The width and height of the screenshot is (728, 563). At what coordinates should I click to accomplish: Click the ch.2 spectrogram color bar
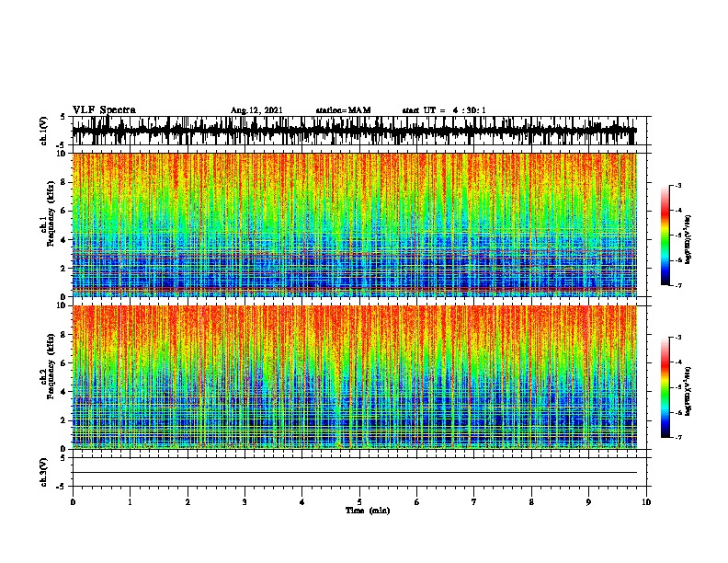pos(665,387)
